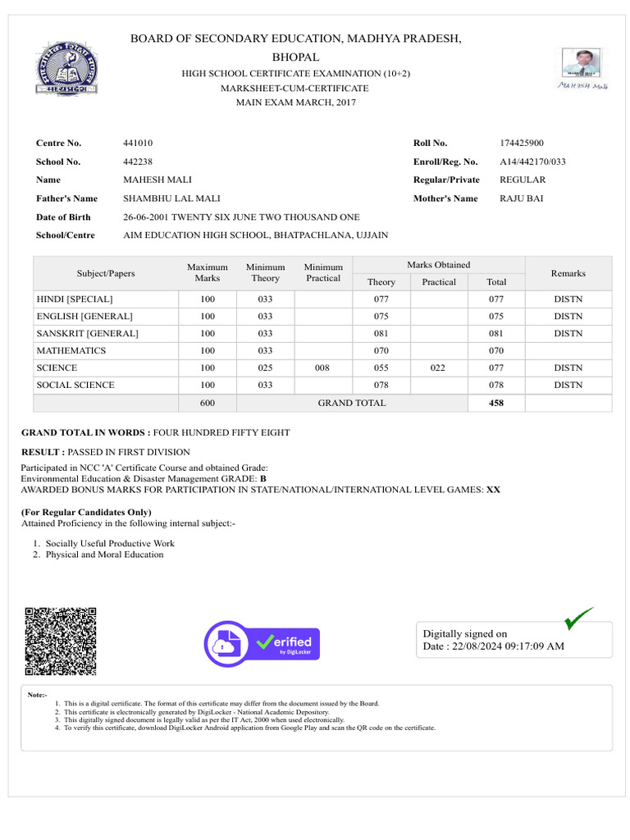Click the MAIN EXAM MARCH, 2017 heading
Viewport: 630px width, 840px height.
coord(295,103)
